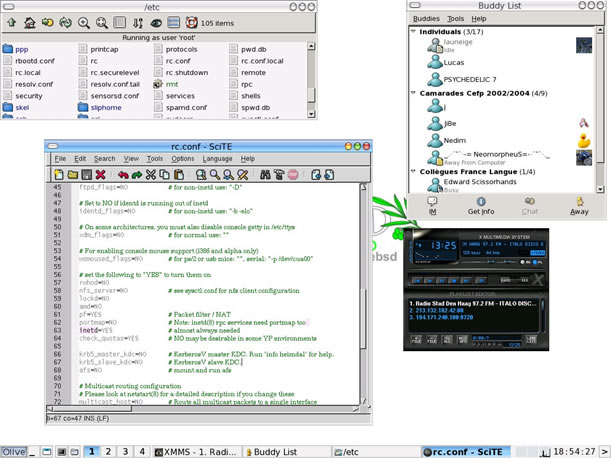Toggle hidden files eye icon
Viewport: 611px width, 458px height.
coord(156,22)
